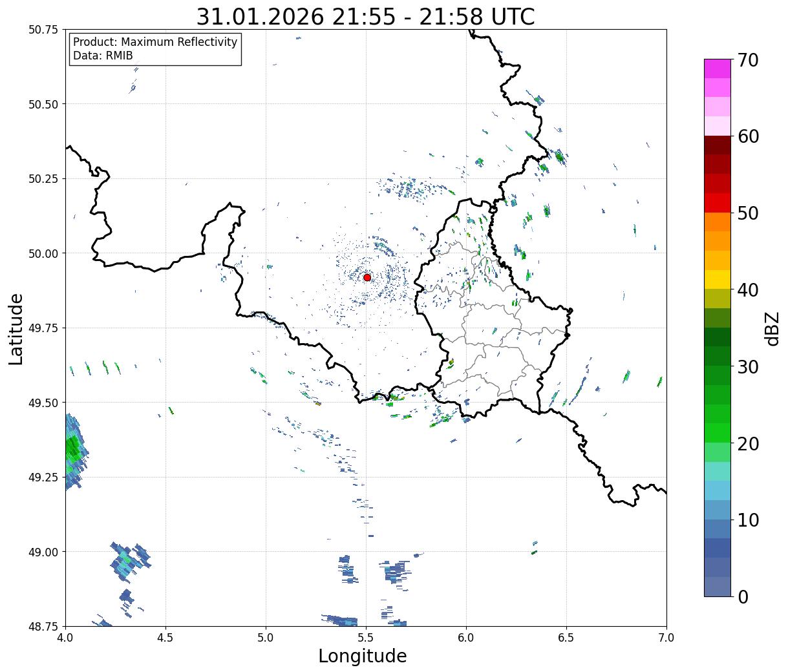788x672 pixels.
Task: Click the title '31.01.2026 21:55 - 21:58 UTC'
Action: pos(365,16)
